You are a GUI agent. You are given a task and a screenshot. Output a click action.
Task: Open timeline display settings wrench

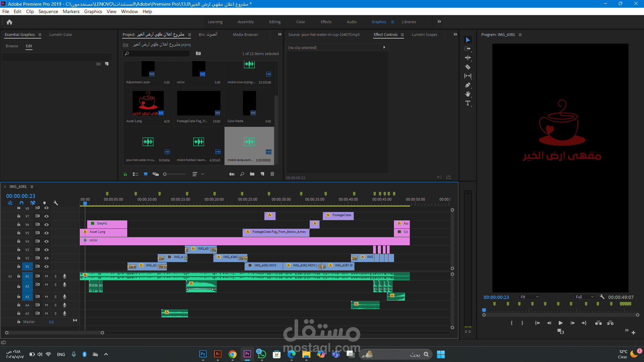click(56, 203)
